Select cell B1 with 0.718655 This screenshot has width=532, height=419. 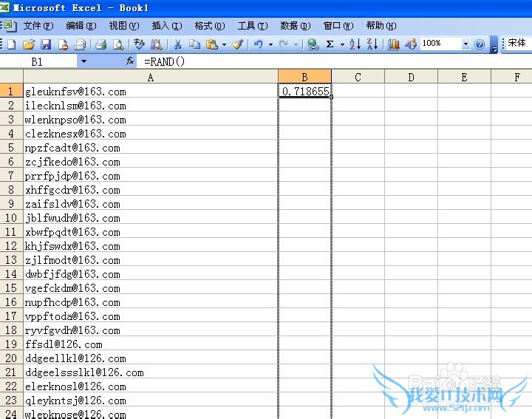(304, 91)
